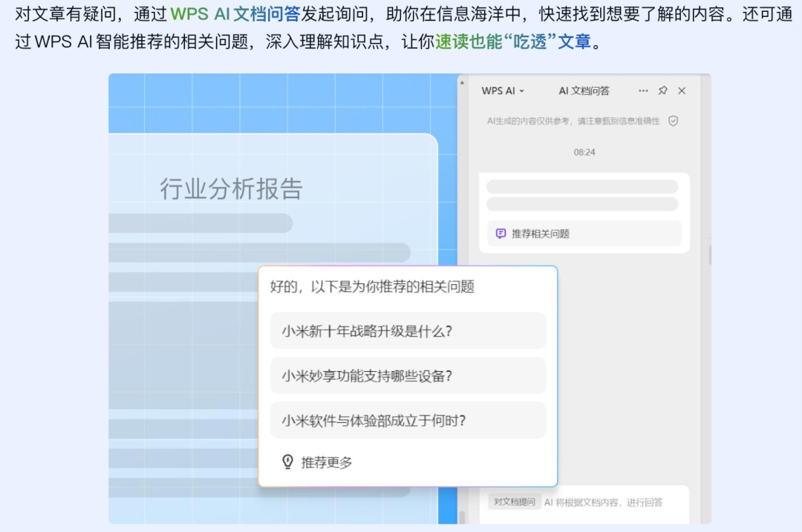This screenshot has width=802, height=532.
Task: Click the three-dot more options icon
Action: pos(643,91)
